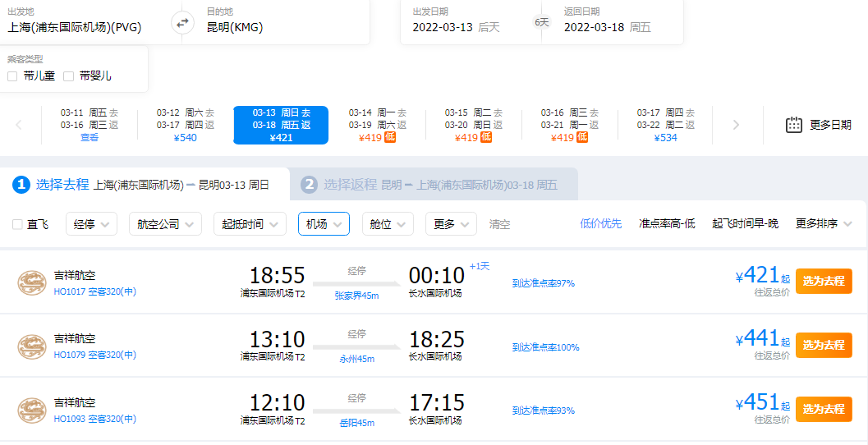
Task: Sort by 起飞时间早-晚 departure time
Action: (x=745, y=223)
